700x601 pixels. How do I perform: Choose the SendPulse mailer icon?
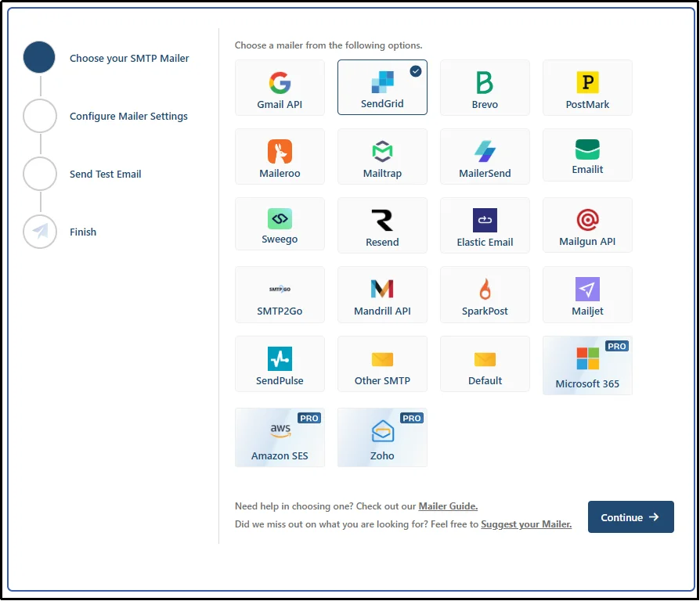(280, 358)
